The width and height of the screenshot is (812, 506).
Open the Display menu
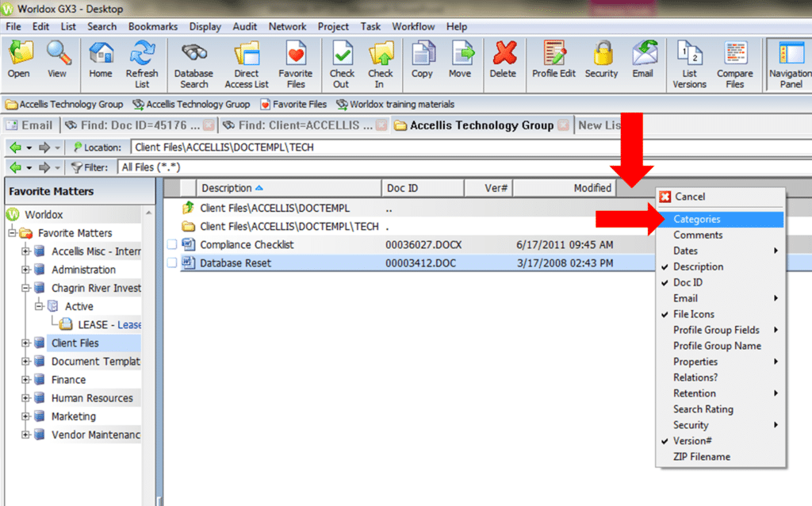[205, 26]
